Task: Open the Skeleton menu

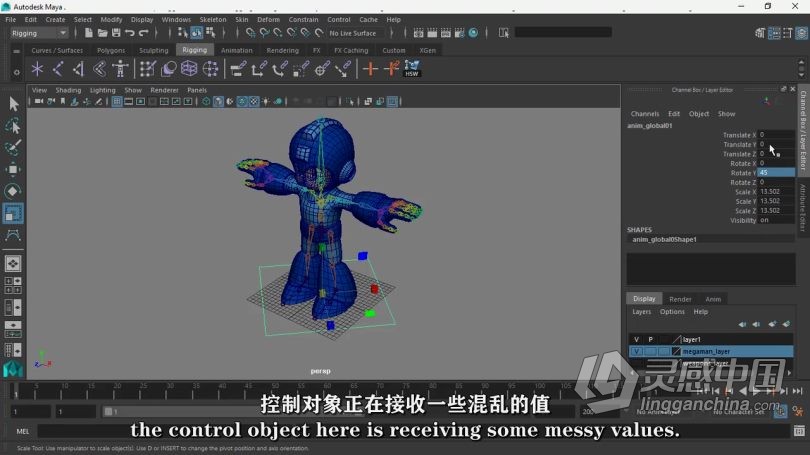Action: (213, 20)
